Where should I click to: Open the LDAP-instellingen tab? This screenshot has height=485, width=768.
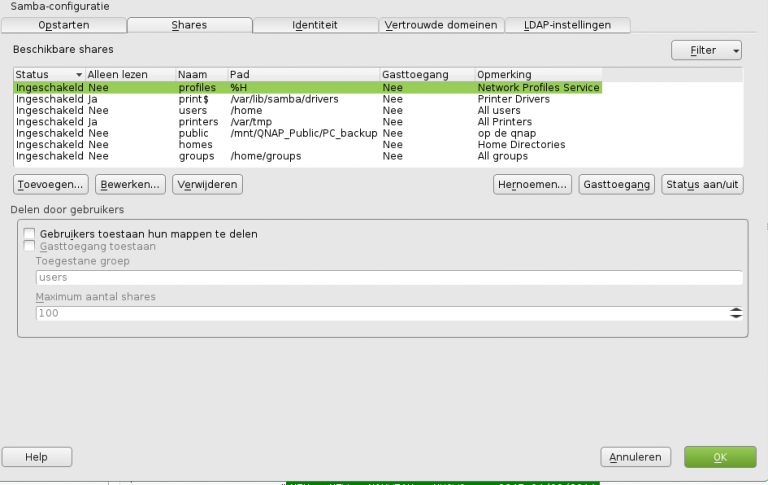(567, 25)
